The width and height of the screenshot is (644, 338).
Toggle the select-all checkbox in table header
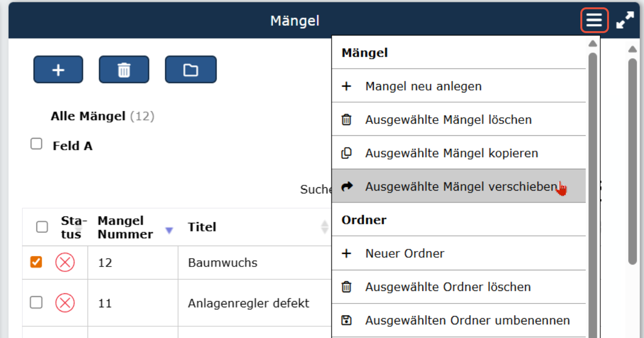pos(42,227)
